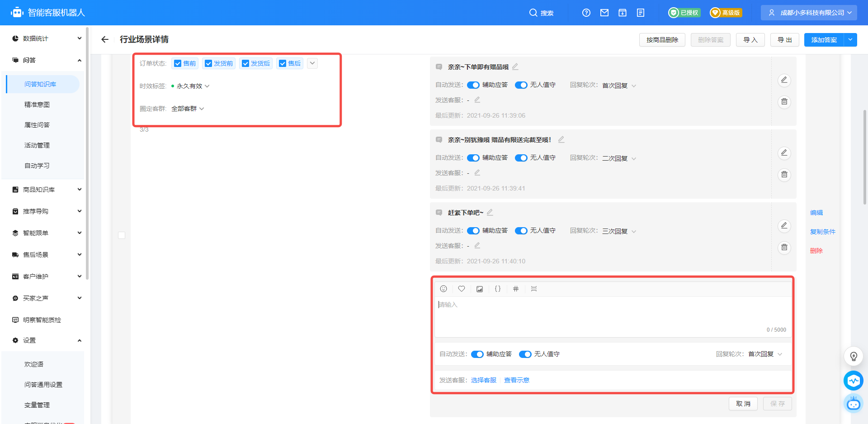
Task: Click the 复制条件 link at right
Action: click(x=823, y=232)
